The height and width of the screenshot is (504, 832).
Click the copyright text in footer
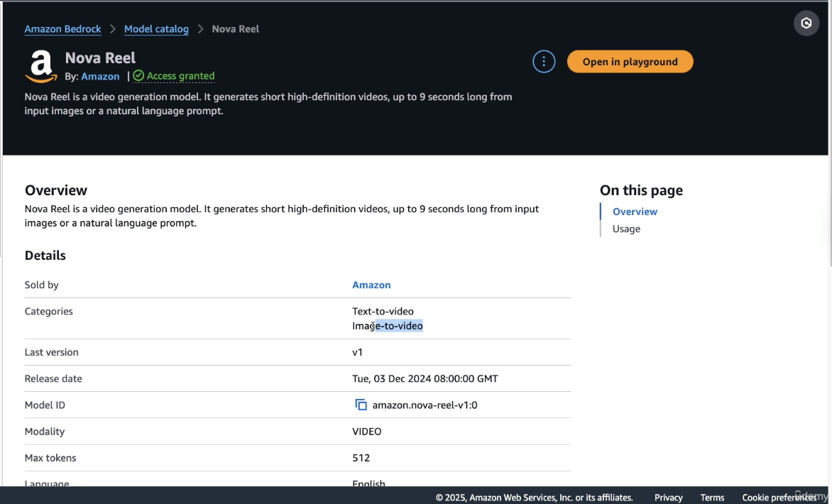click(535, 498)
